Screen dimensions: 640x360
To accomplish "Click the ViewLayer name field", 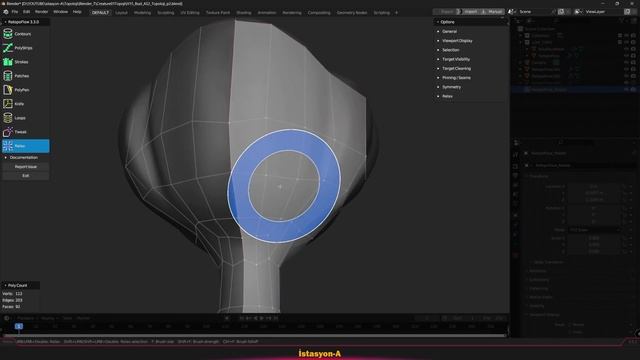I will click(x=603, y=12).
